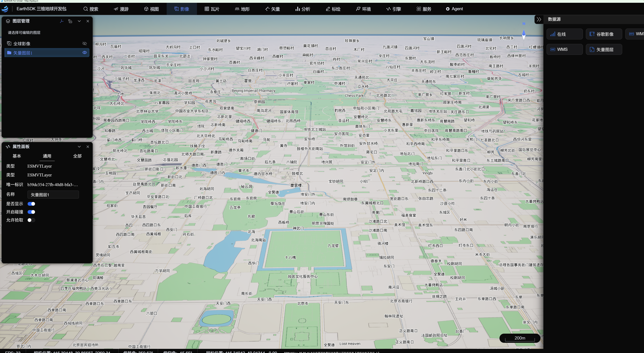The height and width of the screenshot is (353, 644).
Task: Click the folder icon of 矢量图层1
Action: tap(9, 53)
